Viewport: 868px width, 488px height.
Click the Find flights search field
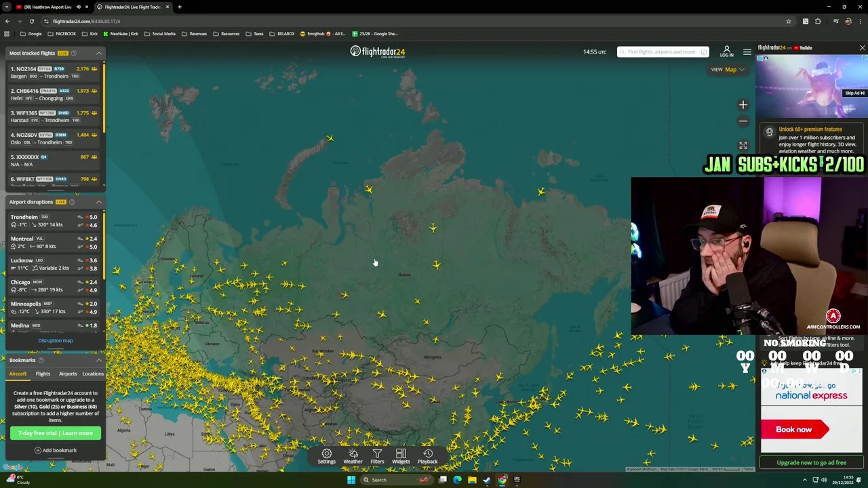663,52
